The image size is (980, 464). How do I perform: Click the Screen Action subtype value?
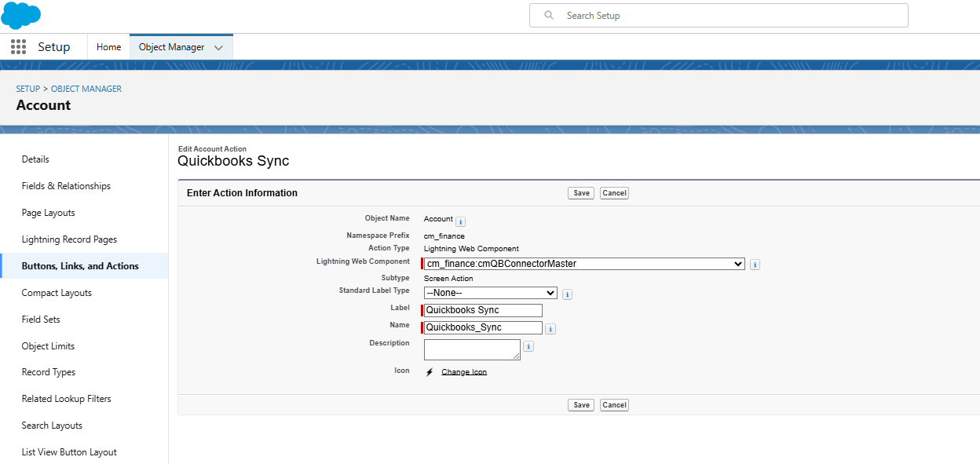pyautogui.click(x=448, y=279)
